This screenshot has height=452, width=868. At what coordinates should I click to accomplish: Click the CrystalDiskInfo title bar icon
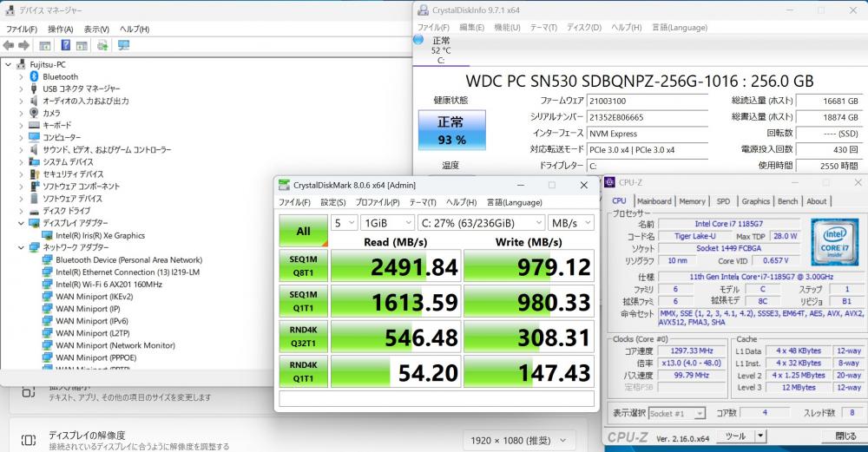423,10
